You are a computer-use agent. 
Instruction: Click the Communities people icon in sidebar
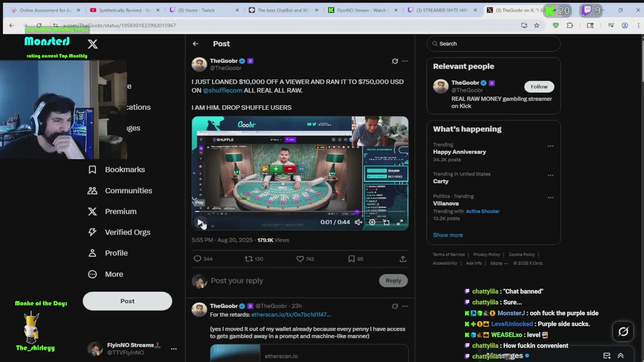[93, 191]
